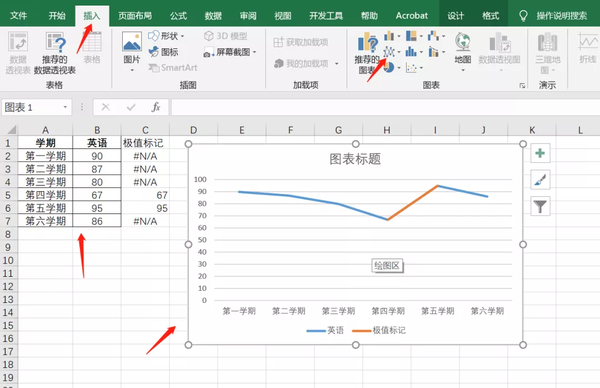The height and width of the screenshot is (388, 600).
Task: Open the File (文件) tab
Action: pos(18,16)
